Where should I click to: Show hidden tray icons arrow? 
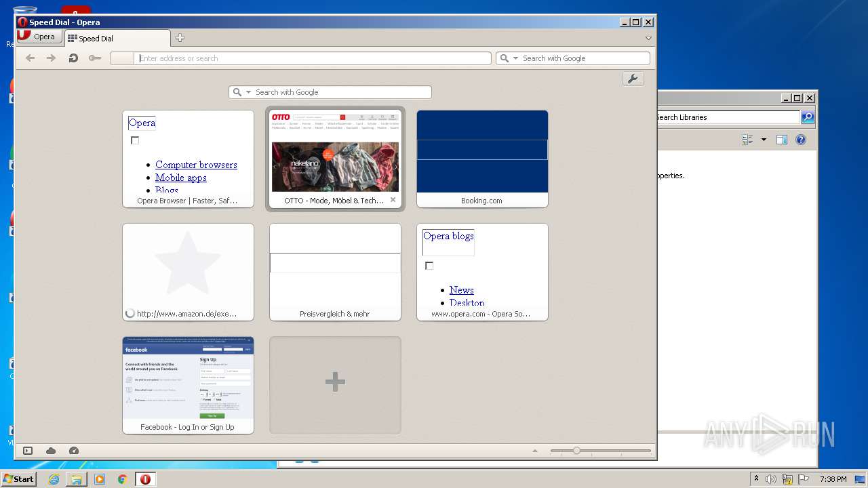756,479
